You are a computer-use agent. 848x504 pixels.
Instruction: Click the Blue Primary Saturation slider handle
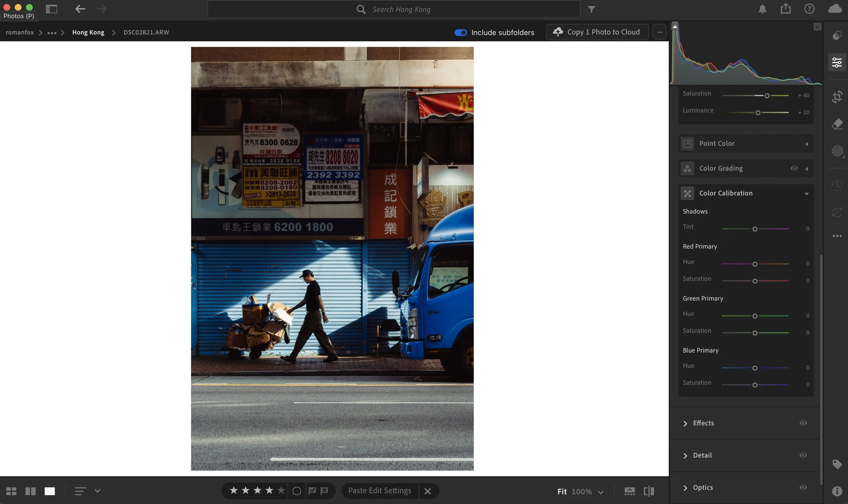tap(754, 385)
